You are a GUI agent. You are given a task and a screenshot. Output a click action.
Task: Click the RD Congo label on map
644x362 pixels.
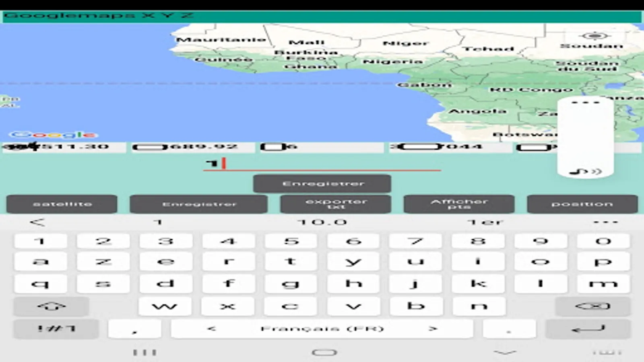click(531, 90)
